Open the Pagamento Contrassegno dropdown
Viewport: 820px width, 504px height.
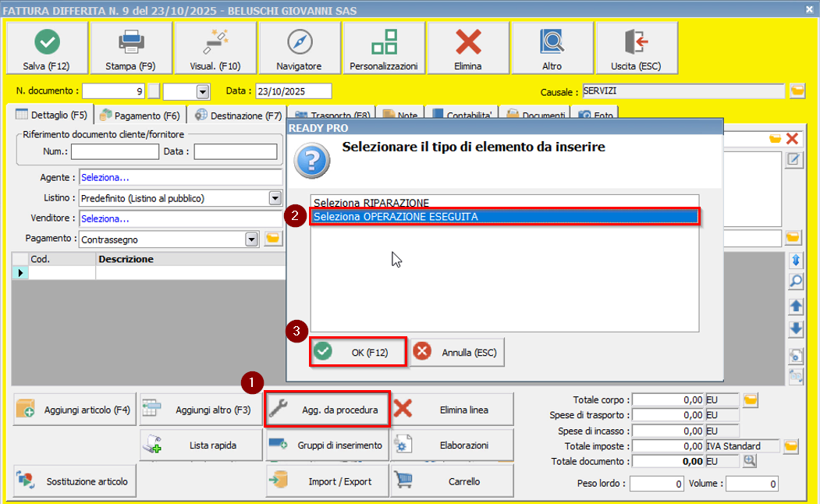click(251, 239)
